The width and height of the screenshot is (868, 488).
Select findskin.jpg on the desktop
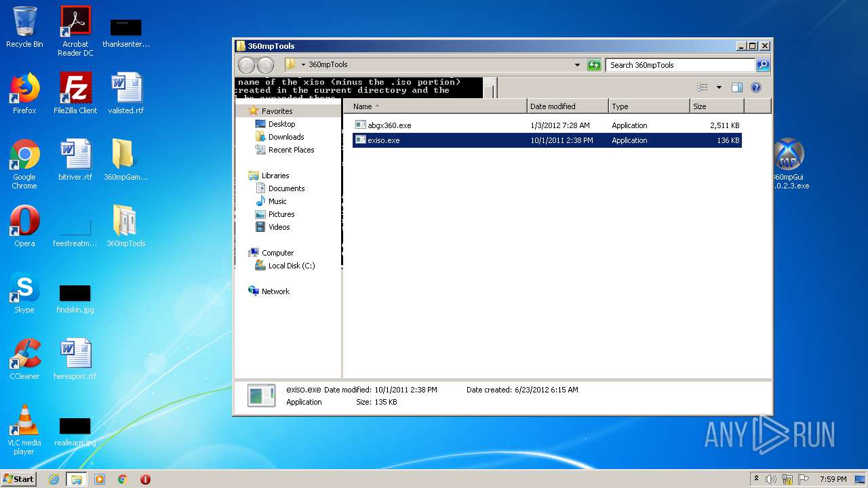75,300
